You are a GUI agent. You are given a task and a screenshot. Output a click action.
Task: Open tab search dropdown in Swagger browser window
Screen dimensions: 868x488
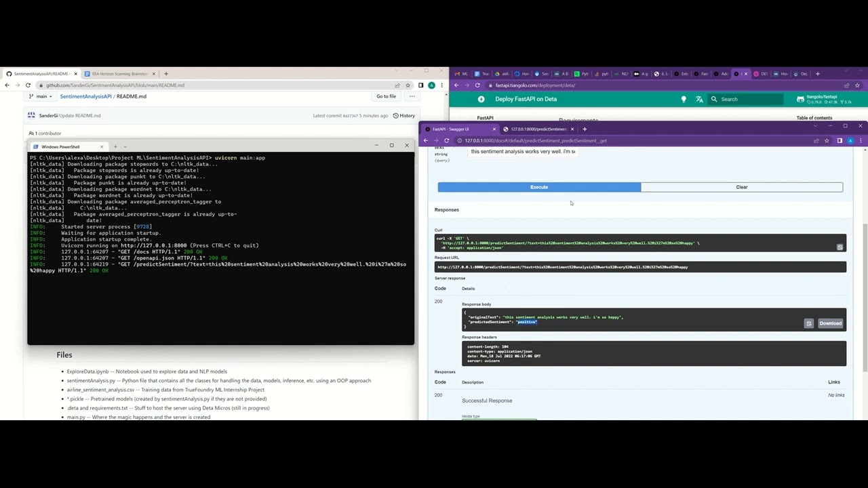pyautogui.click(x=815, y=126)
